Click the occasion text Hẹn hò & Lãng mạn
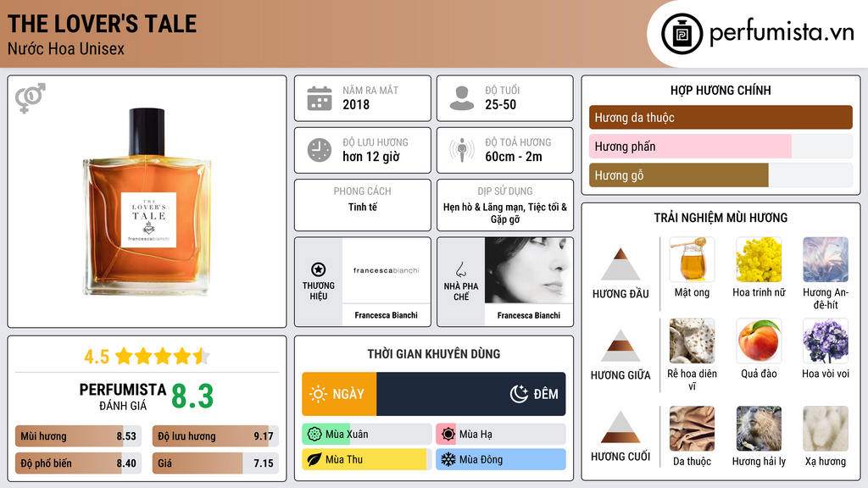Viewport: 868px width, 488px height. pos(483,207)
